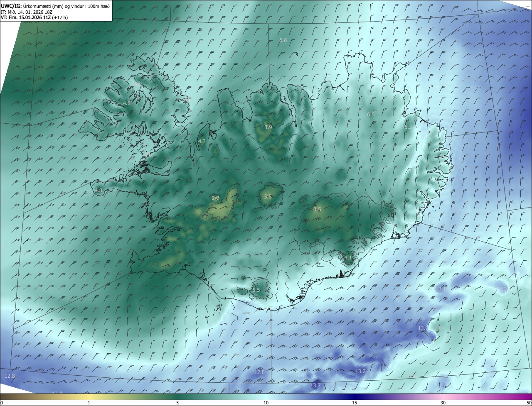Click the 0 tick on the color scale
The width and height of the screenshot is (532, 406).
click(x=2, y=403)
